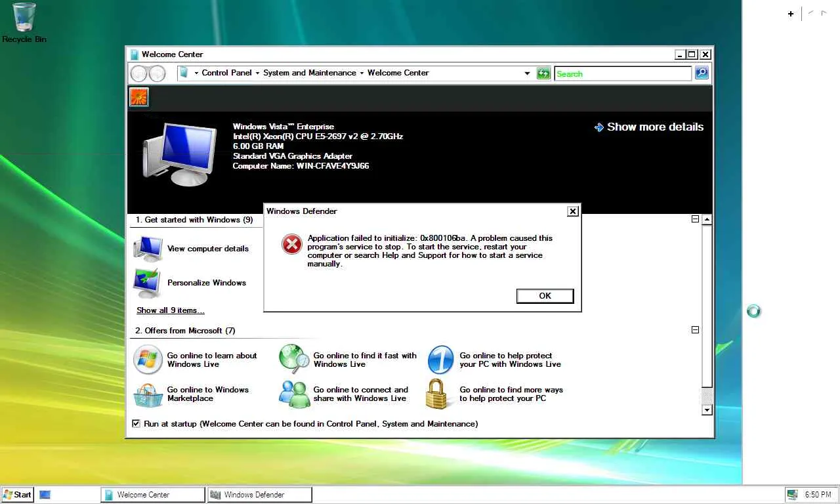Click the green refresh address icon
This screenshot has width=840, height=504.
pos(543,73)
